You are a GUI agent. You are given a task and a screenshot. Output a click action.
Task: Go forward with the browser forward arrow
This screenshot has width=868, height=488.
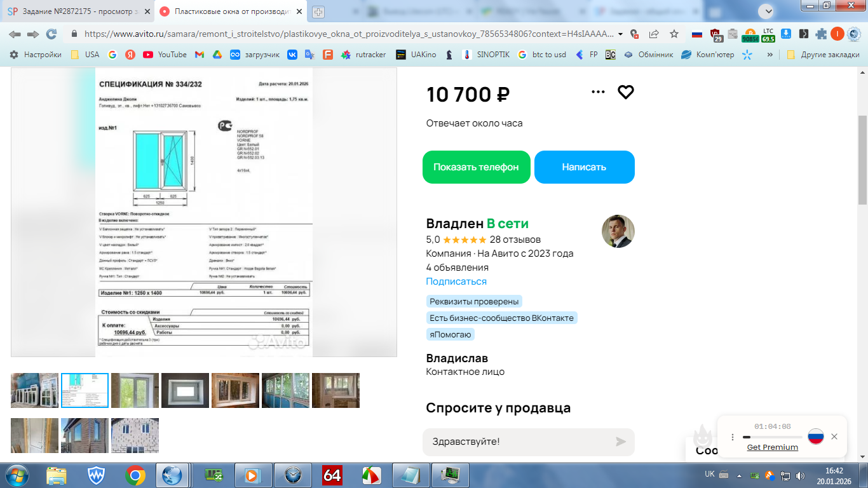[x=33, y=34]
